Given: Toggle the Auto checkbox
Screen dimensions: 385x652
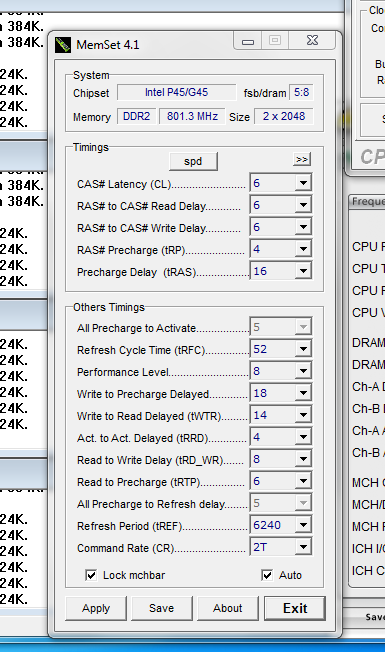Looking at the screenshot, I should (267, 575).
